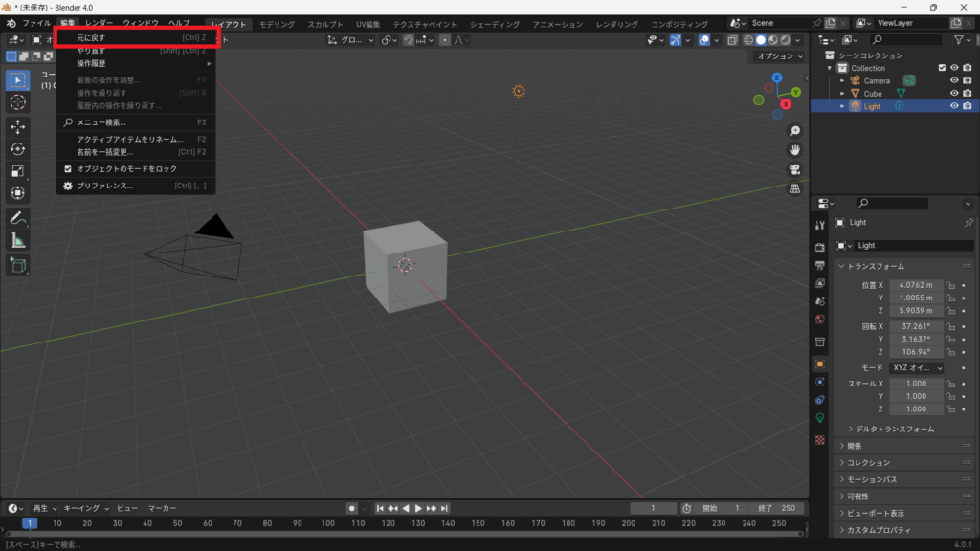Toggle Collection exclude checkbox in outliner
This screenshot has height=551, width=980.
pos(942,68)
